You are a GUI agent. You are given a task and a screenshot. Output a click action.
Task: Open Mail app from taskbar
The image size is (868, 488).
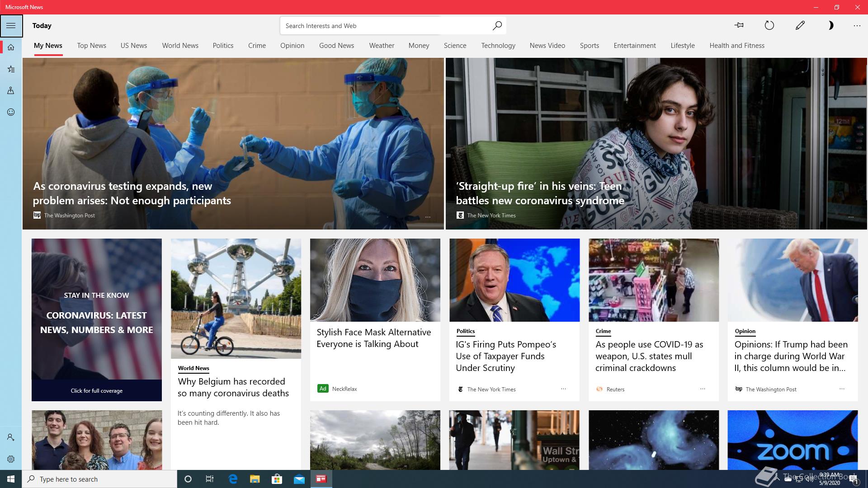pyautogui.click(x=299, y=479)
